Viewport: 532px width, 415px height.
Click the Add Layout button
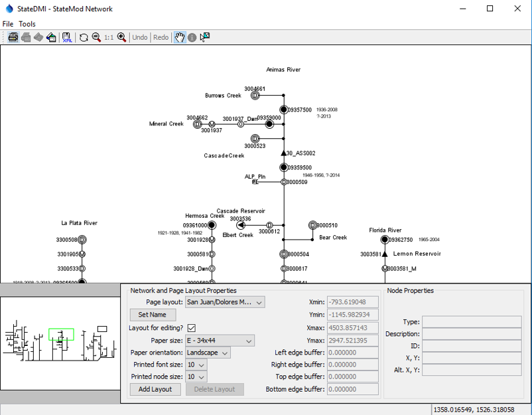coord(155,389)
